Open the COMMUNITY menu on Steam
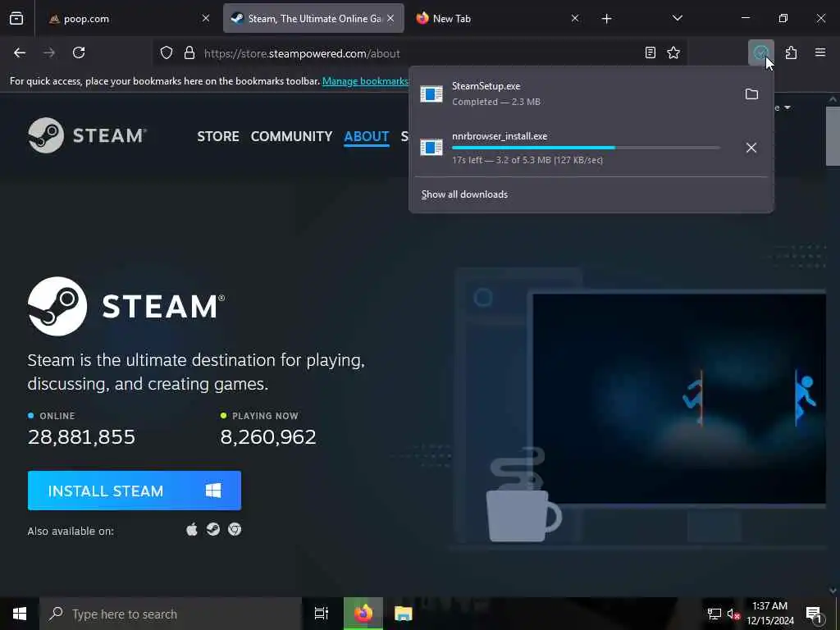 click(x=291, y=137)
